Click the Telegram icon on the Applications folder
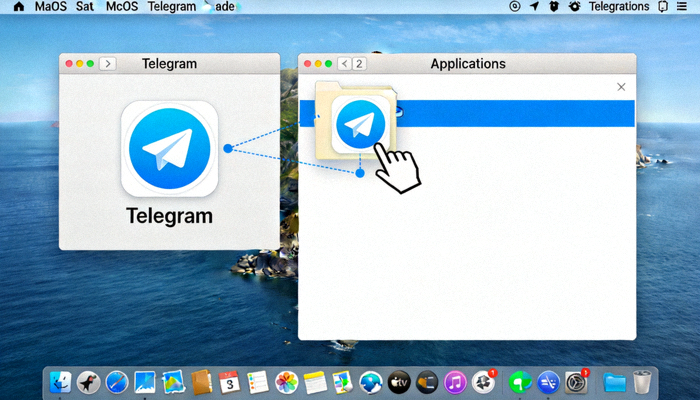The height and width of the screenshot is (400, 700). (x=361, y=124)
